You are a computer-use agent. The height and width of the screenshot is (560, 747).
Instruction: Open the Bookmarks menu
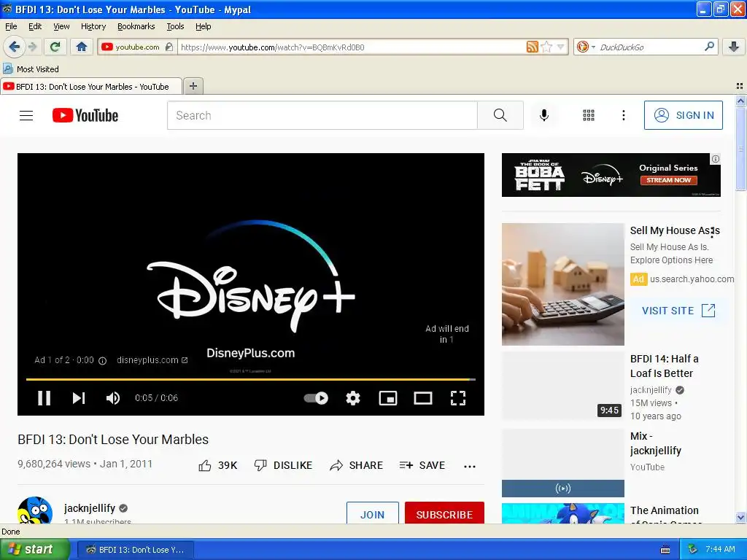pyautogui.click(x=136, y=26)
